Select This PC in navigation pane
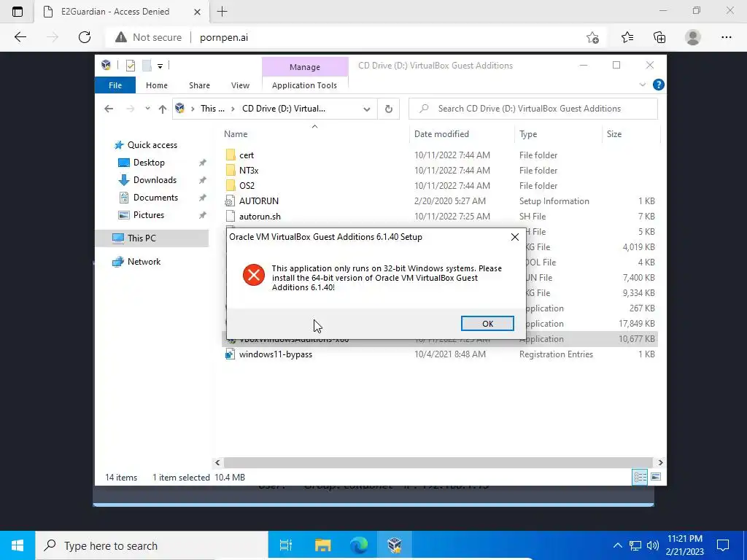Viewport: 747px width, 560px height. coord(152,238)
